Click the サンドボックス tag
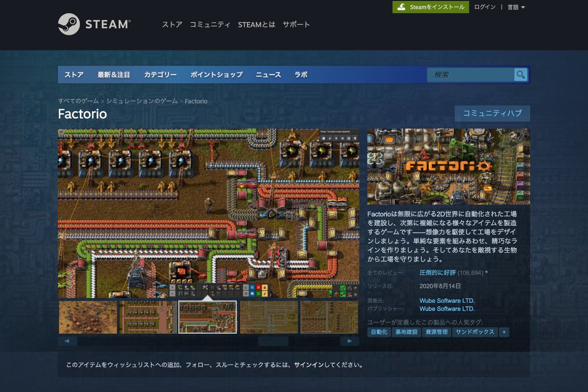This screenshot has height=392, width=588. click(475, 332)
